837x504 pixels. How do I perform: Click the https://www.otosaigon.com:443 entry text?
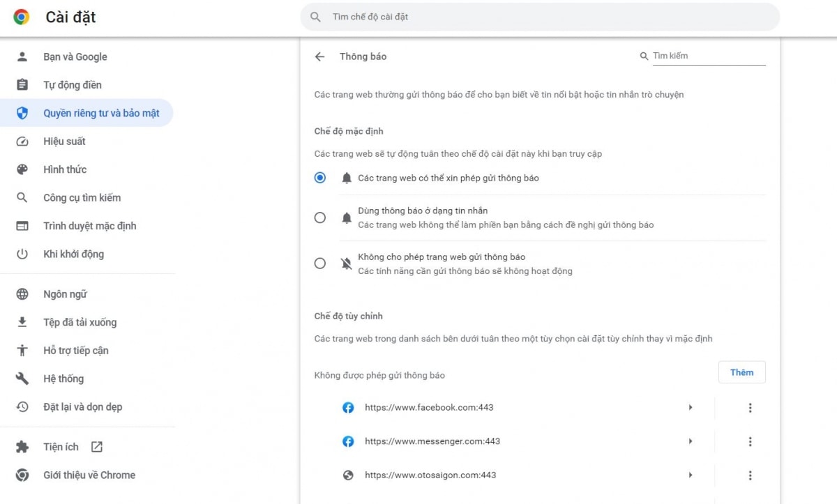[430, 475]
